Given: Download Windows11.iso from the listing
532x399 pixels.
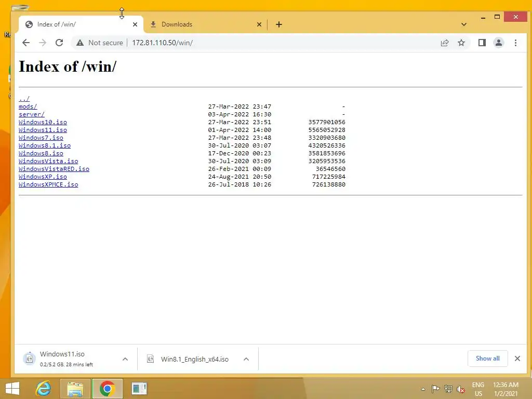Looking at the screenshot, I should coord(43,130).
